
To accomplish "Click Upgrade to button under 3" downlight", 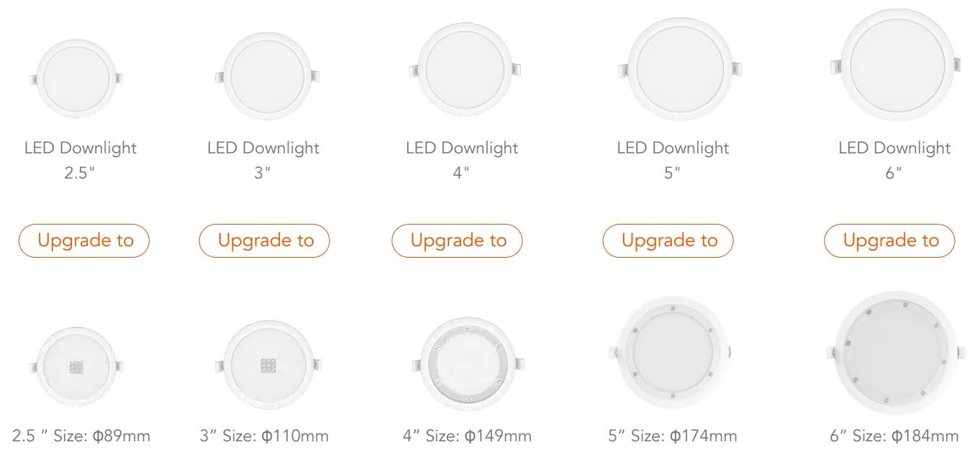I will (264, 240).
